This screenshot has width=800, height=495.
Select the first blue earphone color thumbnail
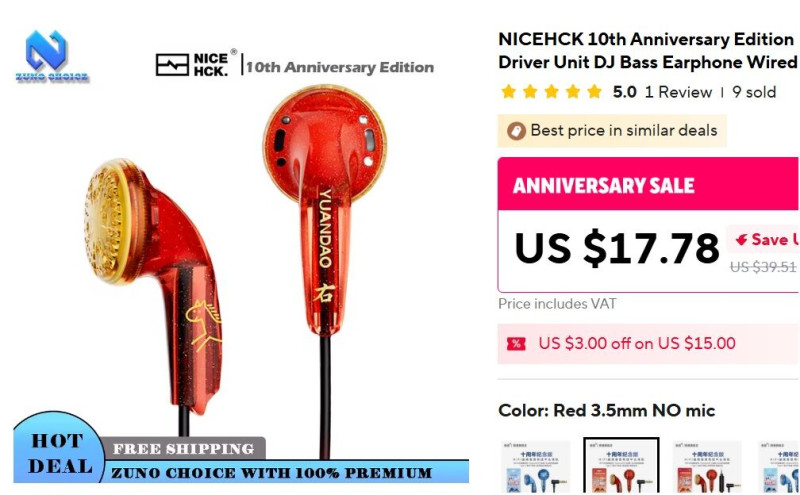coord(535,466)
